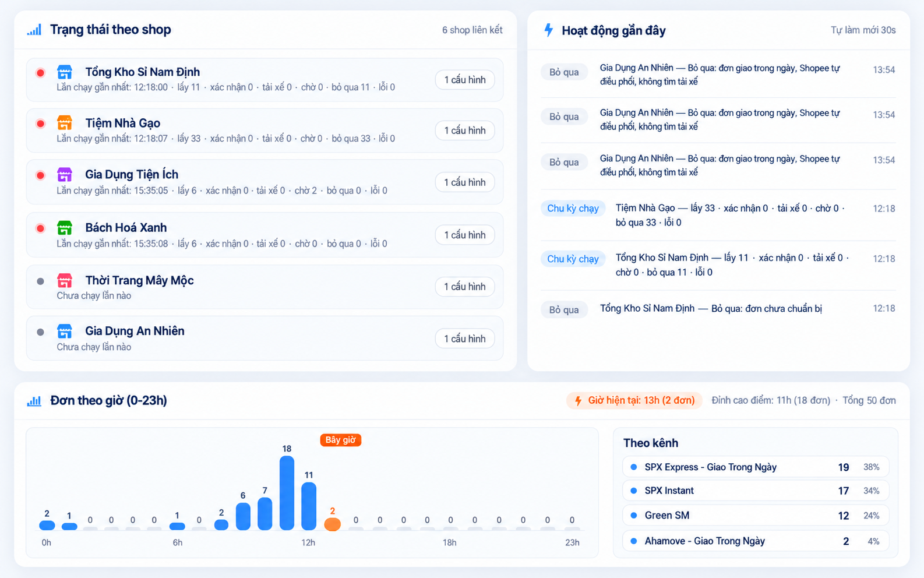Click red status dot of Tổng Kho Sỉ Nam Định
Viewport: 924px width, 578px height.
coord(40,73)
